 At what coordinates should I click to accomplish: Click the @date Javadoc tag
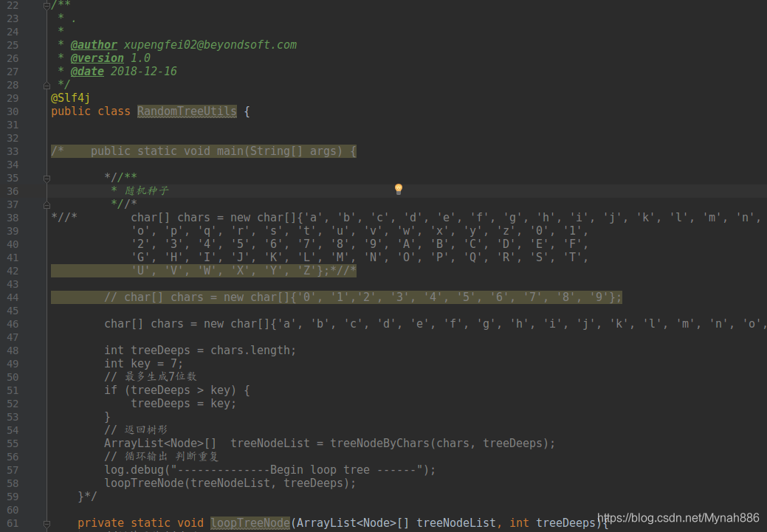click(87, 72)
